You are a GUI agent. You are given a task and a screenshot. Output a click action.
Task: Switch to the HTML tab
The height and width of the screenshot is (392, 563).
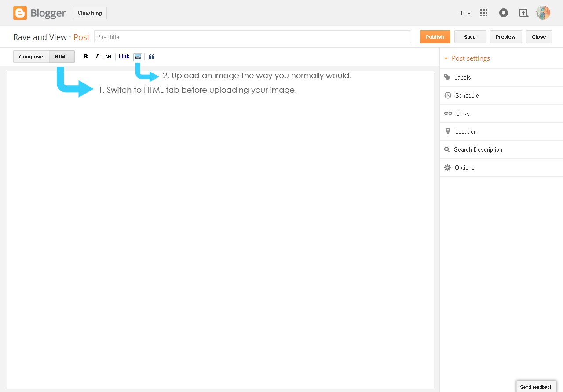[x=61, y=56]
